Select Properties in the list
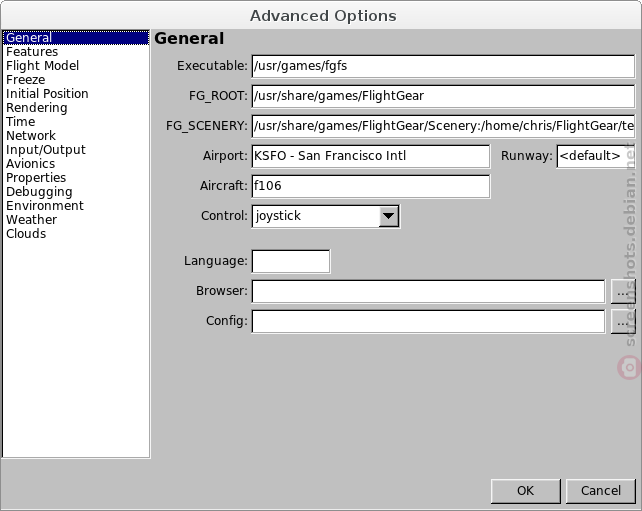Screen dimensions: 642x511 (x=76, y=177)
